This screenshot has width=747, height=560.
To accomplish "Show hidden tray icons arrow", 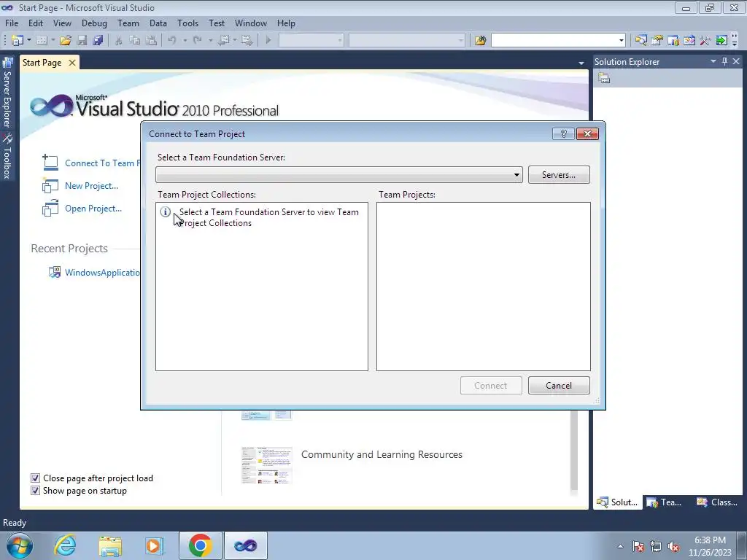I will click(620, 547).
